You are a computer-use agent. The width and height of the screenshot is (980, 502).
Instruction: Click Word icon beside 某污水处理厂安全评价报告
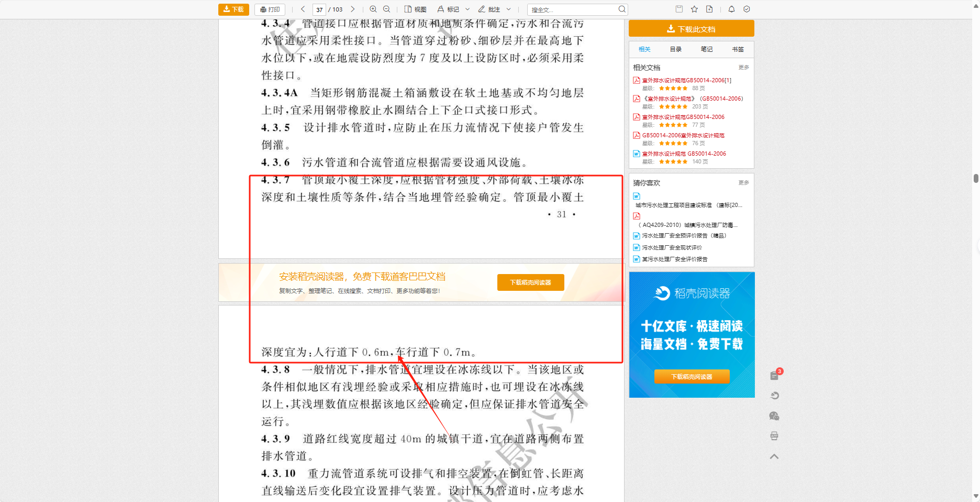tap(637, 259)
